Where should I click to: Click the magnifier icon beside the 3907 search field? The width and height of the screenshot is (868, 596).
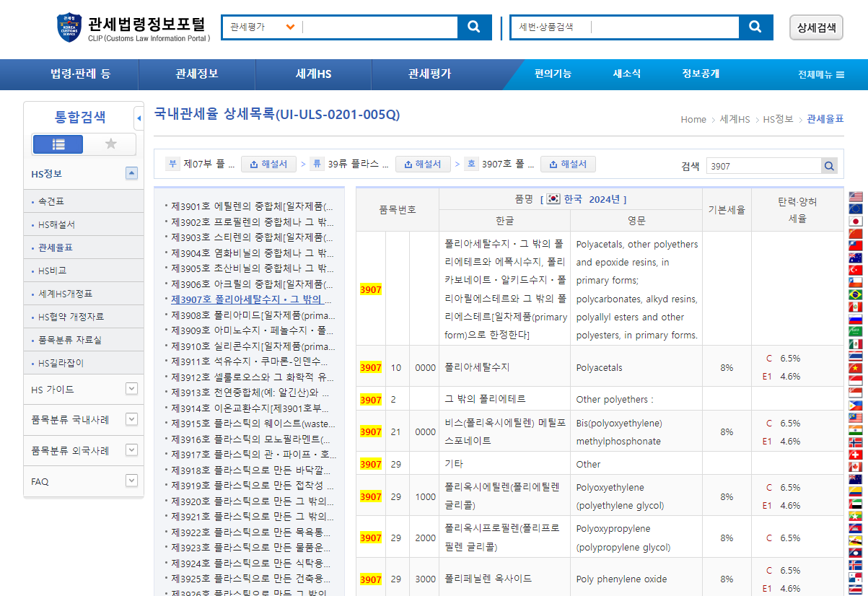830,166
